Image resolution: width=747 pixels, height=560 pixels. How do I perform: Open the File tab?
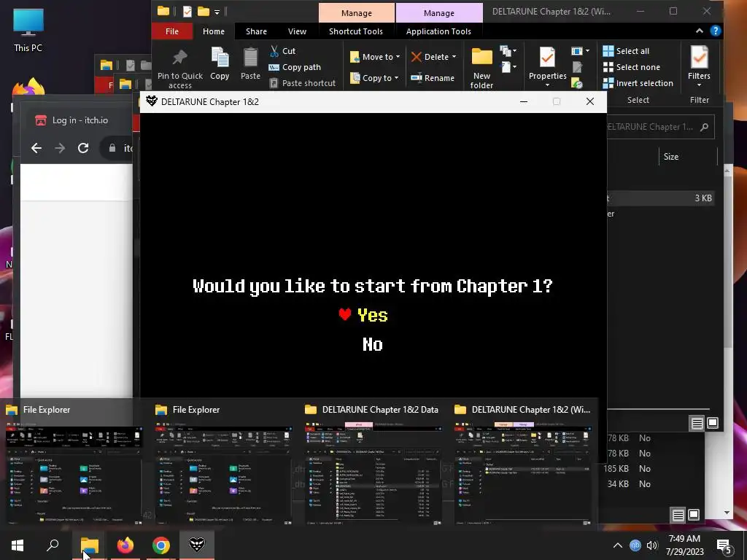tap(172, 31)
